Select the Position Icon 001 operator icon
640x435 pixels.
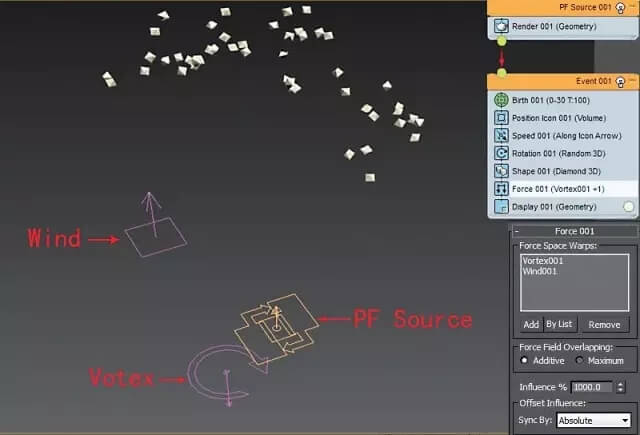point(502,118)
